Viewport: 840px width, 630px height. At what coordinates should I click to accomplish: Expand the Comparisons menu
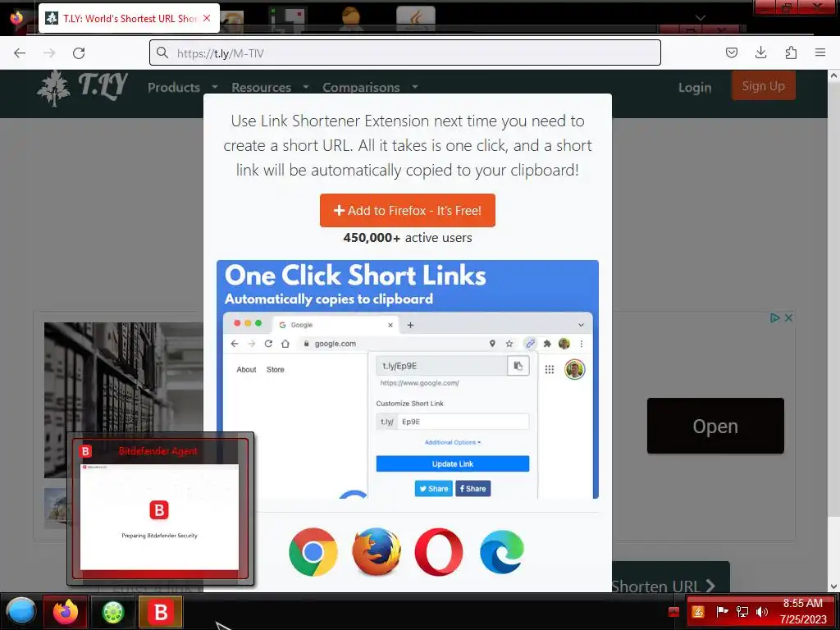point(370,87)
